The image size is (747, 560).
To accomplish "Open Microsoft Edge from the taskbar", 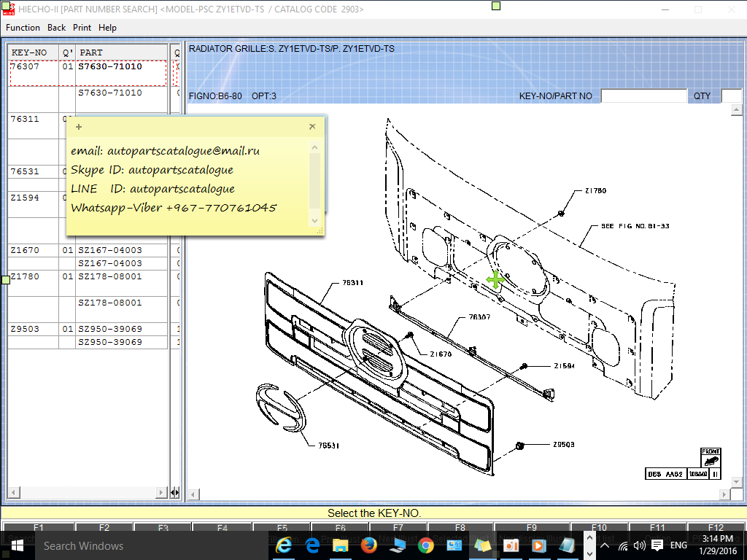I will coord(312,545).
